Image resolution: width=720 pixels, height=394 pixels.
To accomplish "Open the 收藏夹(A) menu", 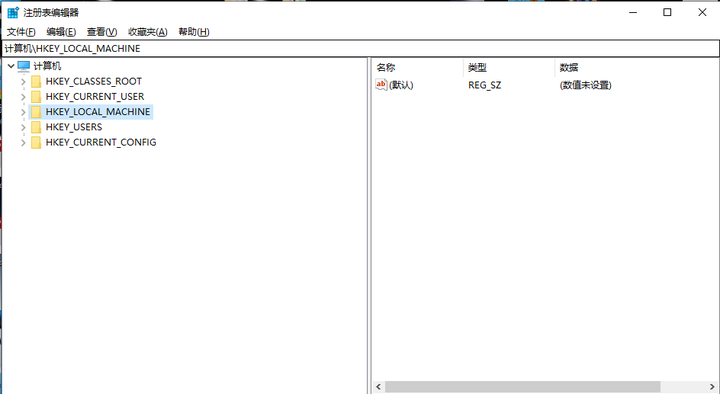I will [147, 32].
